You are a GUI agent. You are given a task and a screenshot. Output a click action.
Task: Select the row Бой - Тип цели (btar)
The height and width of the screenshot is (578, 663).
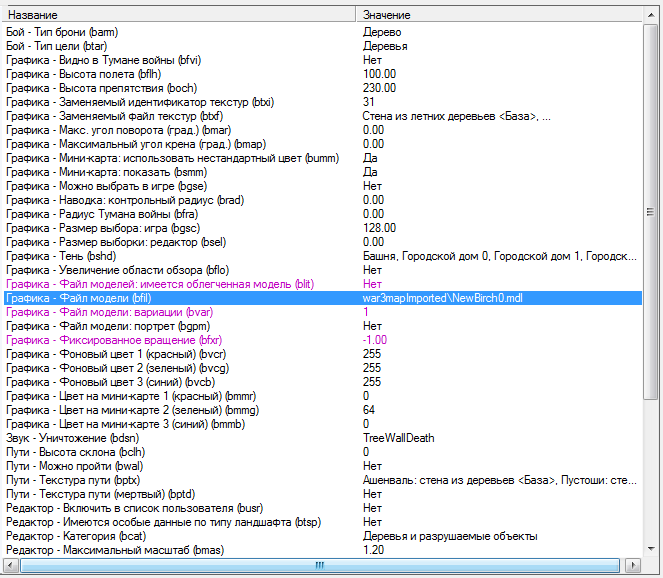(323, 46)
